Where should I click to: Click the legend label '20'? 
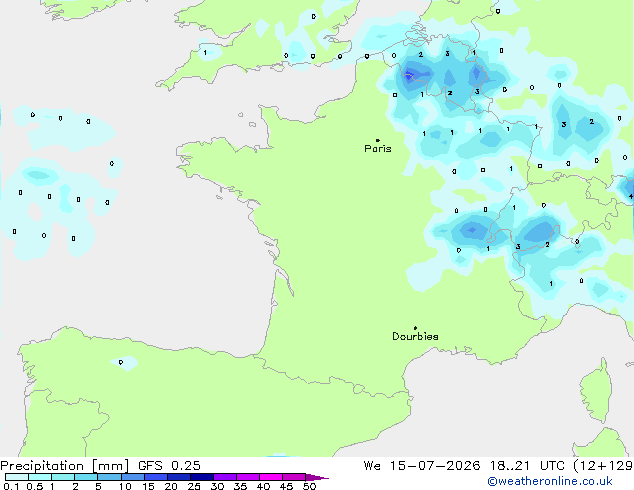pyautogui.click(x=171, y=486)
